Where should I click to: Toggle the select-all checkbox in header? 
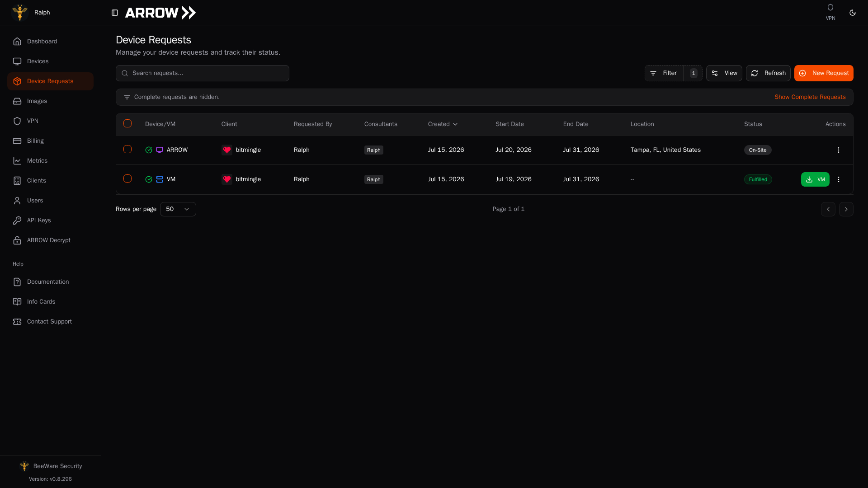(127, 124)
